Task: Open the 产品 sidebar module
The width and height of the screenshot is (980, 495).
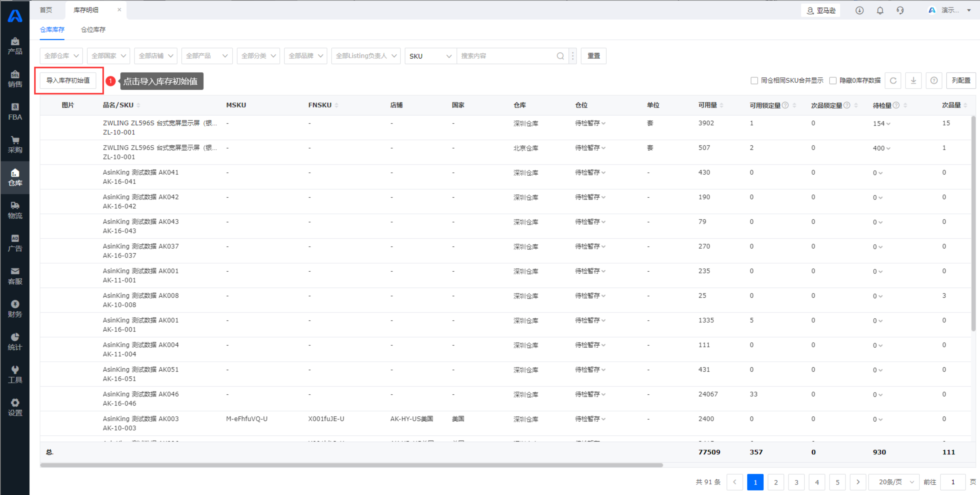Action: [x=15, y=46]
